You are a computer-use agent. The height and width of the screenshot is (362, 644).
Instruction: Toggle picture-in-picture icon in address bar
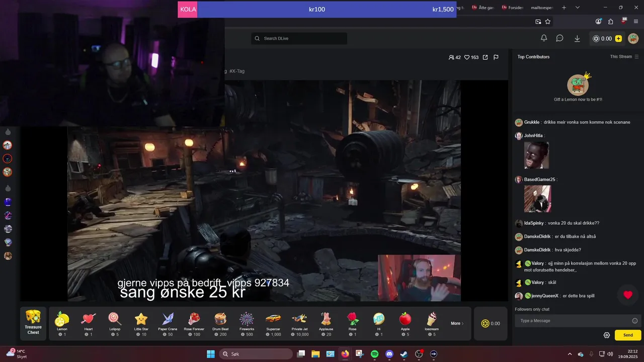[538, 22]
